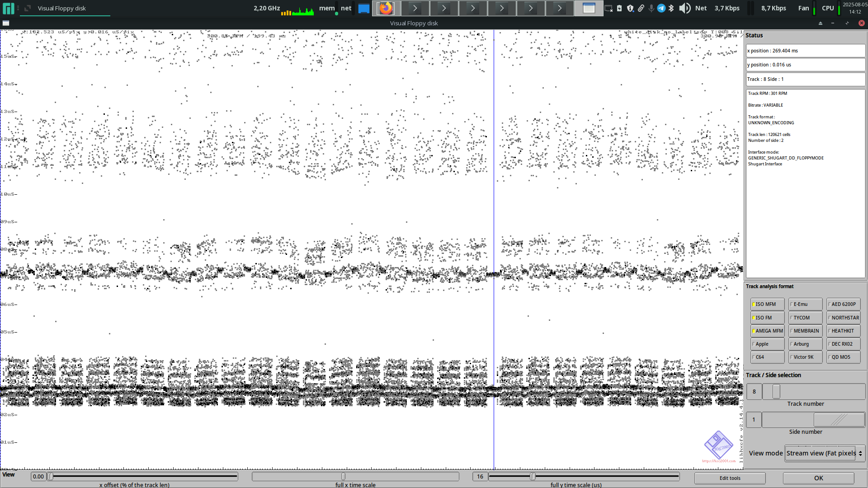The width and height of the screenshot is (868, 488).
Task: Open the volume speaker tray icon
Action: pyautogui.click(x=684, y=8)
